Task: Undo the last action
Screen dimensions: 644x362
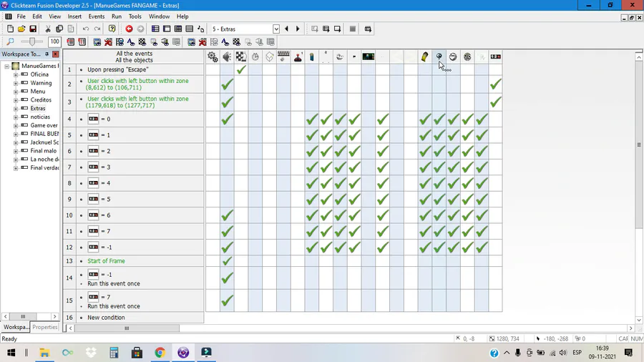Action: pyautogui.click(x=86, y=29)
